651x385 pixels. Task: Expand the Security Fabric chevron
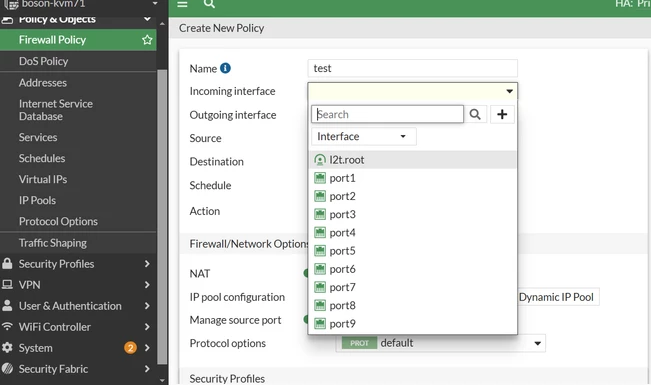coord(147,369)
